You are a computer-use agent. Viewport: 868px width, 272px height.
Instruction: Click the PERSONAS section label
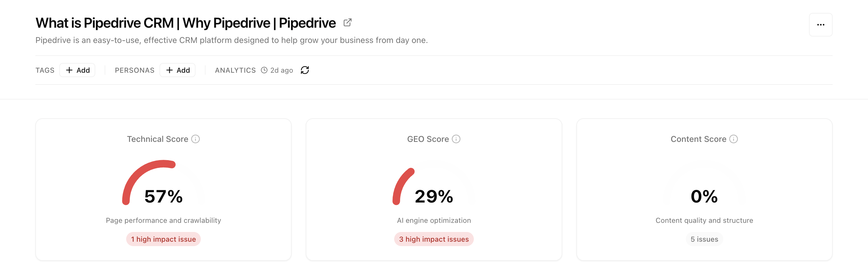pyautogui.click(x=135, y=70)
